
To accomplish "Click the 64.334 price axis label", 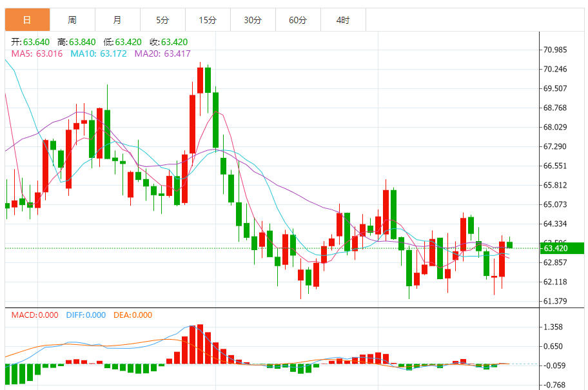I will (x=555, y=224).
